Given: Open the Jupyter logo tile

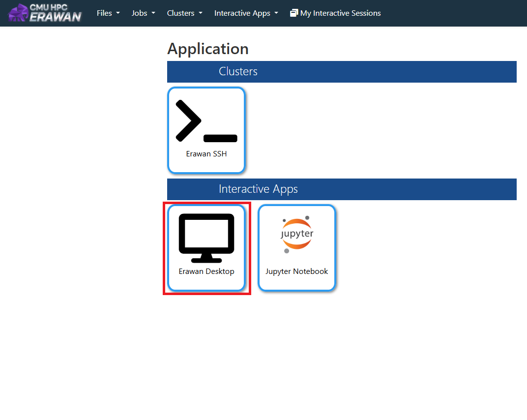Looking at the screenshot, I should (x=297, y=235).
